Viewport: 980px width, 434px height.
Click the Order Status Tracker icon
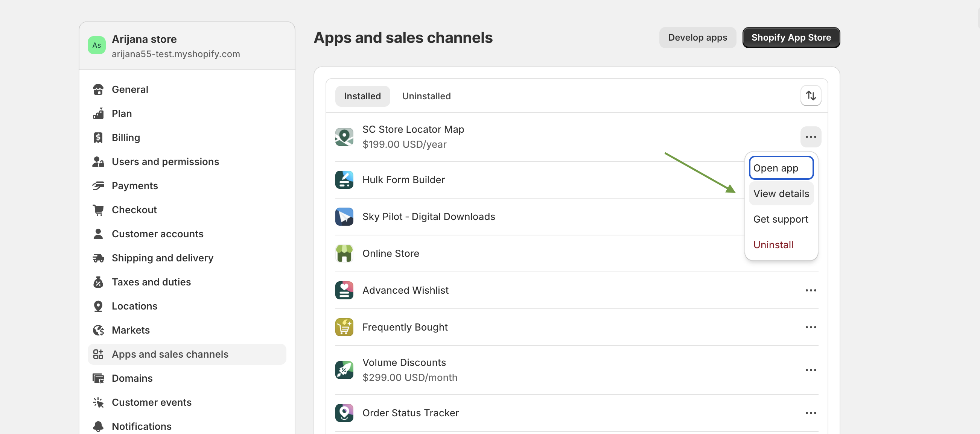coord(344,413)
